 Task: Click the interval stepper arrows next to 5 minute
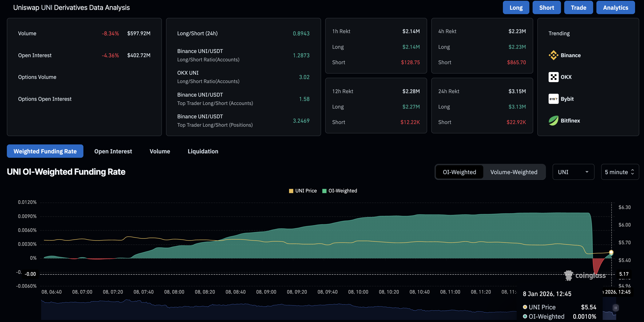click(633, 172)
